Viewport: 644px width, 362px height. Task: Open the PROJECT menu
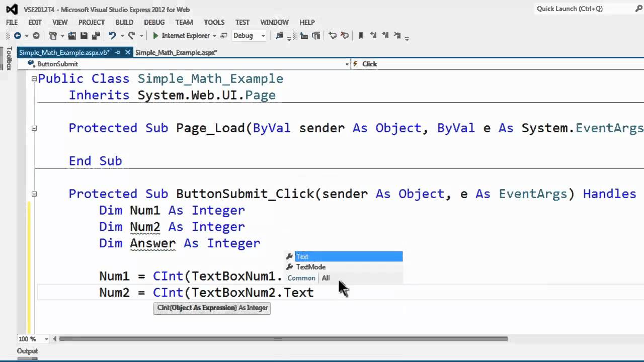click(92, 22)
